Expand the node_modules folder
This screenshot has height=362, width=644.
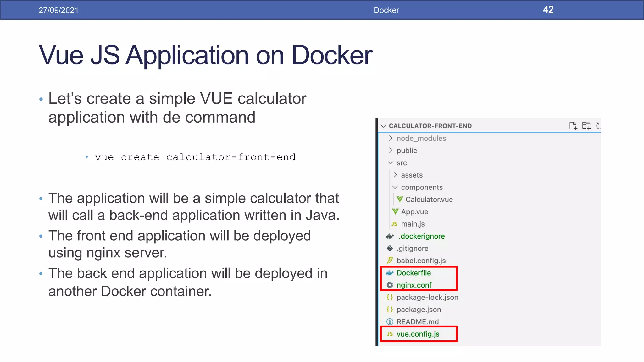391,138
